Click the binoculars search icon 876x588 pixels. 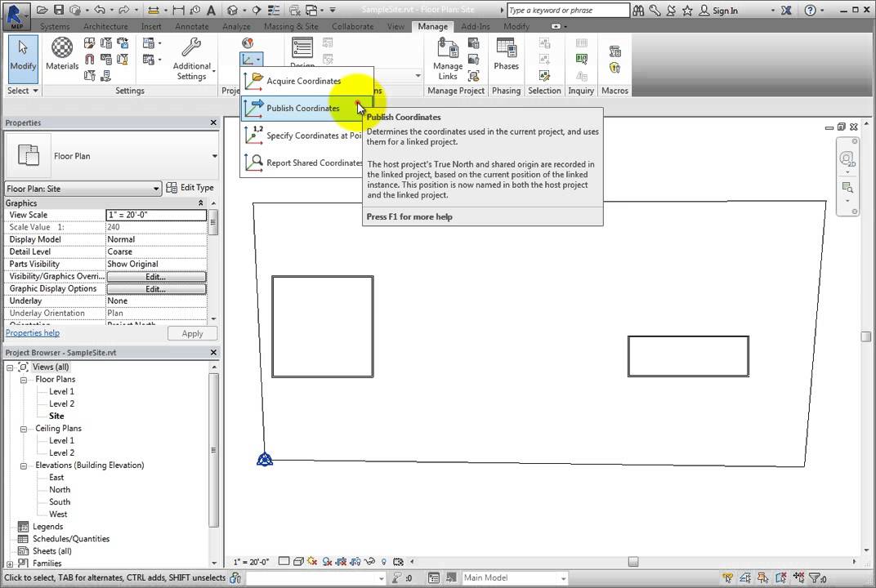638,10
